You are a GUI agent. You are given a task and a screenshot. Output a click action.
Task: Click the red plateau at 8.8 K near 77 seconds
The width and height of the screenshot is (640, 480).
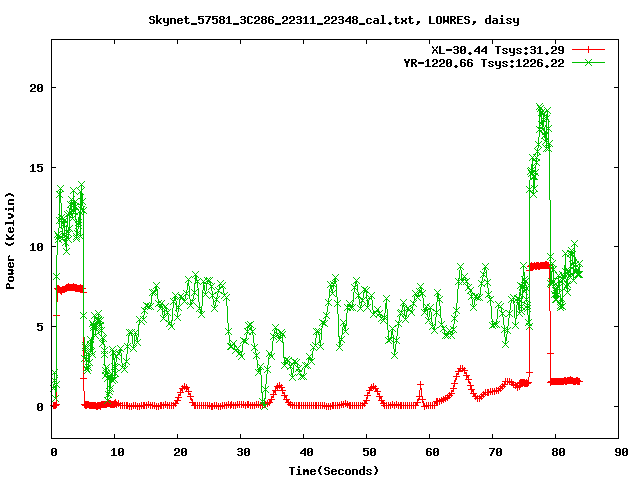pos(540,266)
